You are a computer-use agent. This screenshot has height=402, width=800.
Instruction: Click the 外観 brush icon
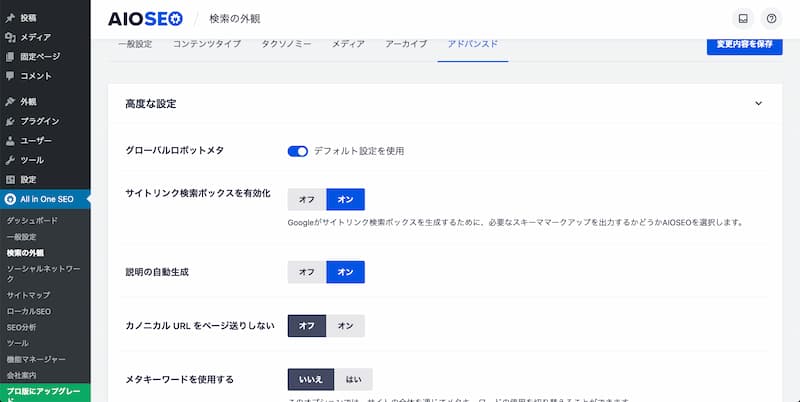click(x=10, y=102)
